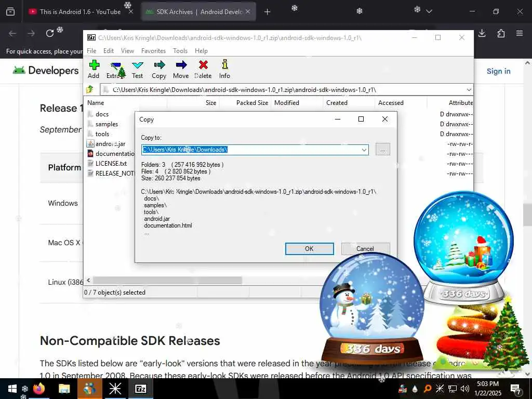This screenshot has height=399, width=532.
Task: Open the notification center icon
Action: [515, 389]
